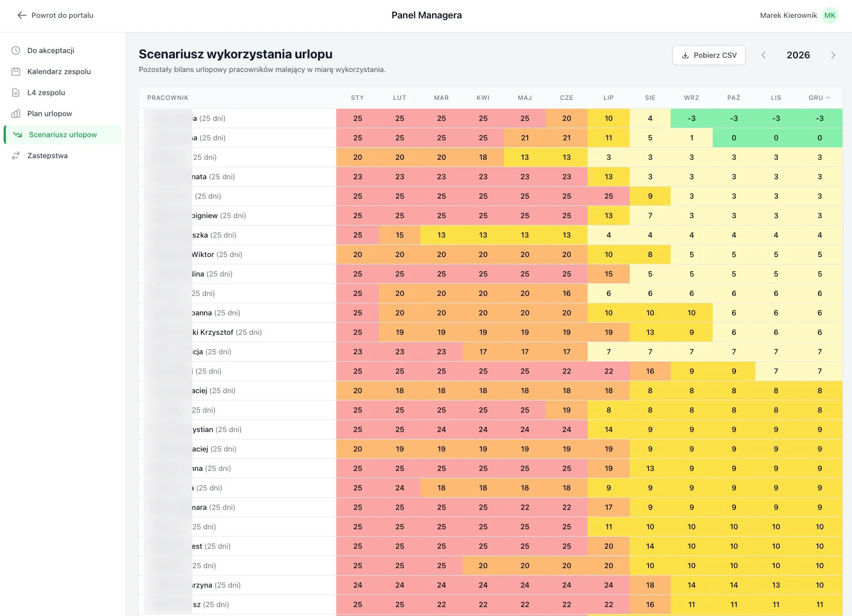Download the report with Pobierz CSV
Viewport: 852px width, 616px height.
pyautogui.click(x=709, y=55)
